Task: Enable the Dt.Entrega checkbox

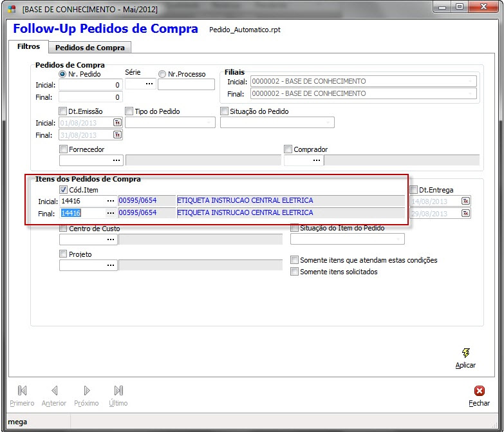Action: 413,190
